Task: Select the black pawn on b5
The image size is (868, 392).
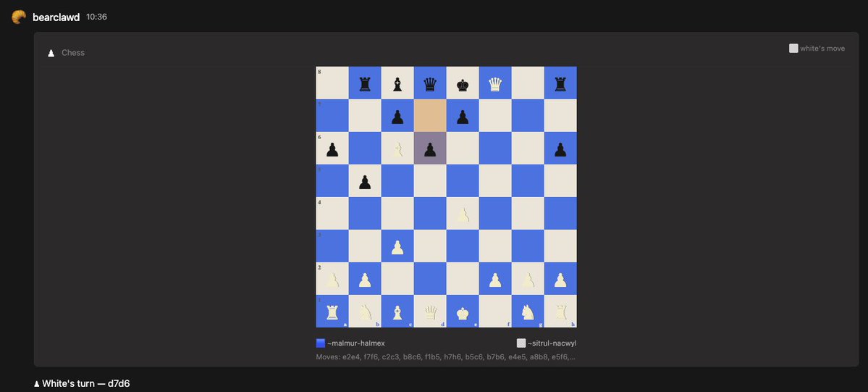Action: click(x=365, y=181)
